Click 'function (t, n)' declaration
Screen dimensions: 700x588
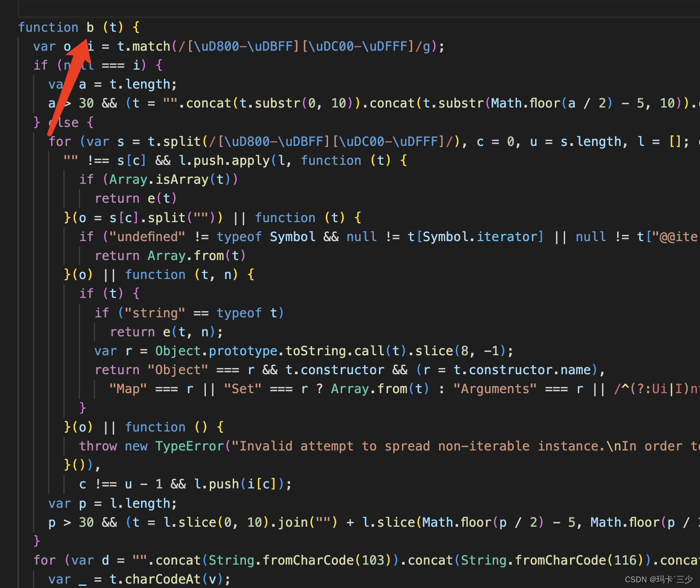tap(182, 275)
